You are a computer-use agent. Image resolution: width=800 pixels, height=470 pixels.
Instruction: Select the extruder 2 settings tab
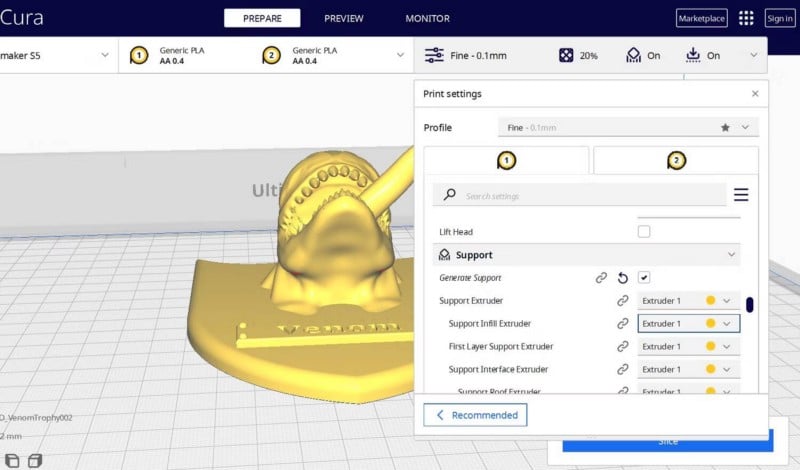click(x=676, y=160)
